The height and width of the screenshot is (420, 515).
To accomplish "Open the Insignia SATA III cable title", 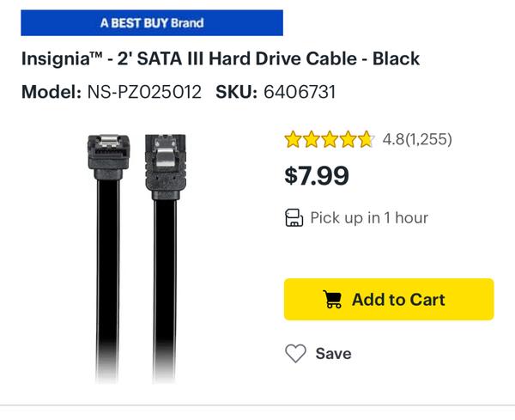I will 221,59.
